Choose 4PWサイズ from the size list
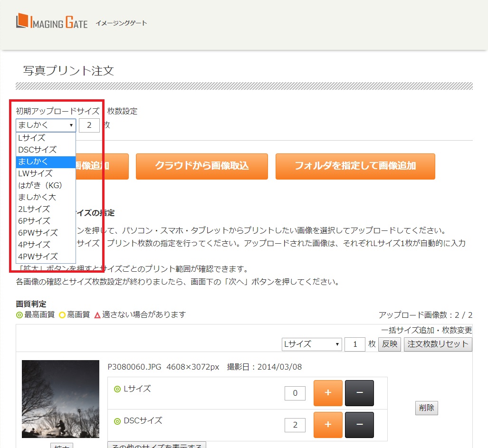488x448 pixels. pos(46,257)
